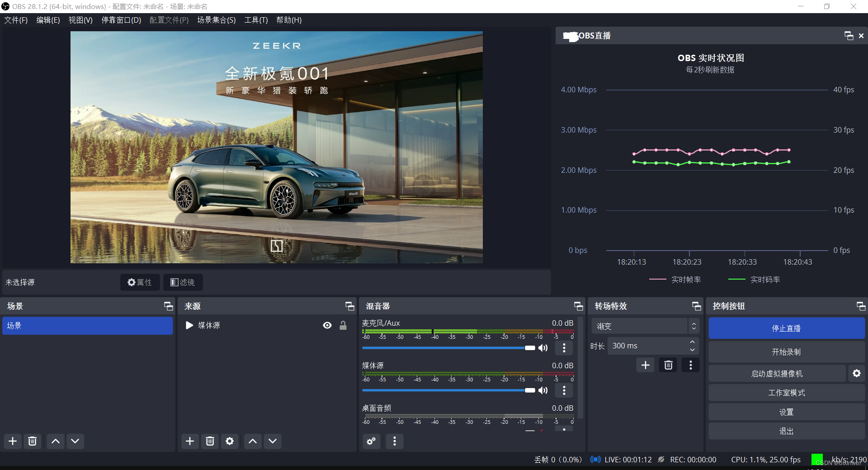Play the 媒体源 source via triangle icon
Viewport: 868px width, 470px height.
(189, 325)
